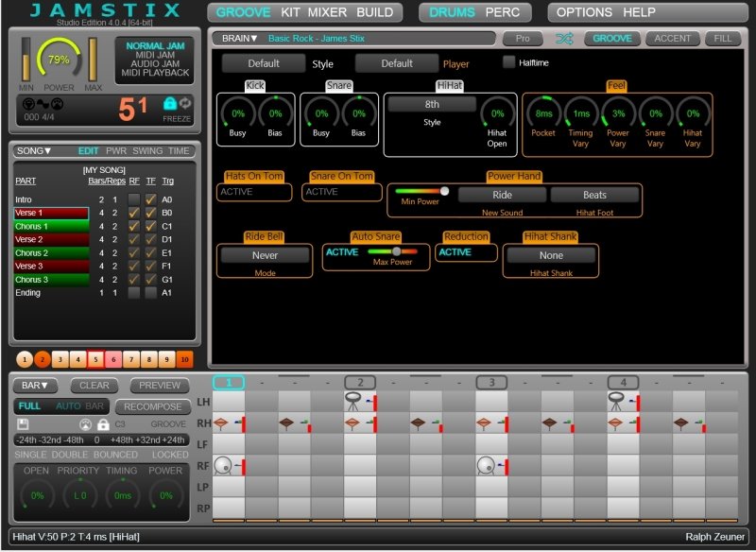Open the SONG dropdown menu
This screenshot has height=552, width=756.
(x=34, y=151)
